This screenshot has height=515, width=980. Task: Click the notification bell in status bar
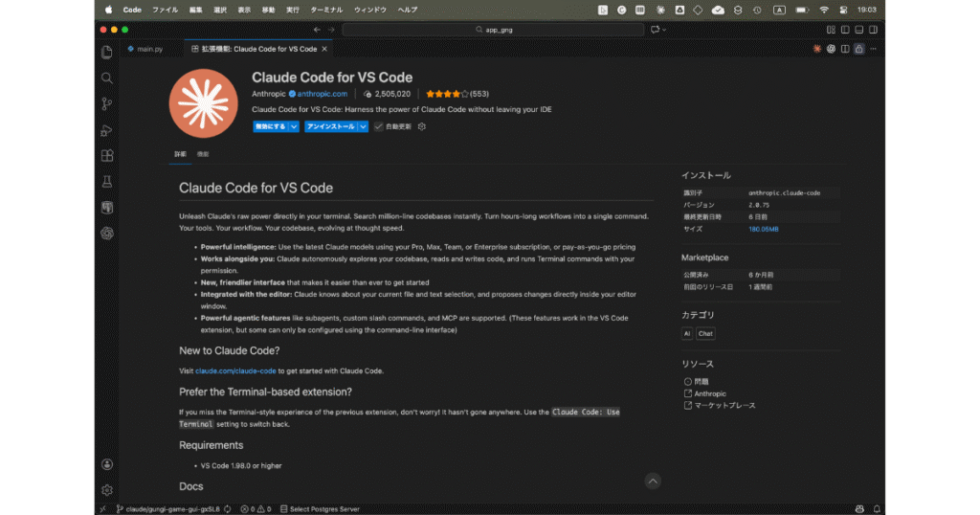(875, 509)
